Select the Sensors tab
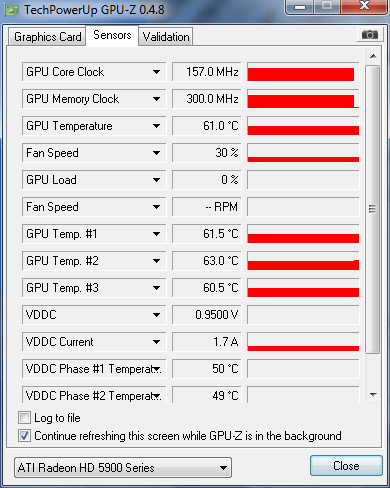The image size is (390, 488). pyautogui.click(x=112, y=35)
